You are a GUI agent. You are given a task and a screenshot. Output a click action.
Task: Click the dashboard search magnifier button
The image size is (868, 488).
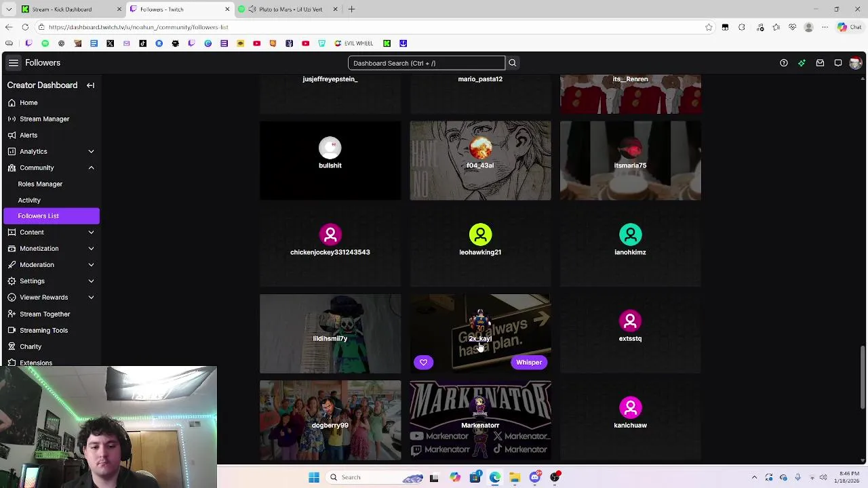[x=513, y=63]
